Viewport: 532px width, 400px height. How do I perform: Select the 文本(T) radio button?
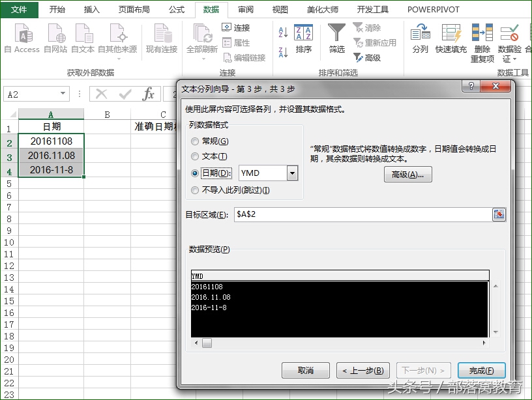pyautogui.click(x=195, y=156)
